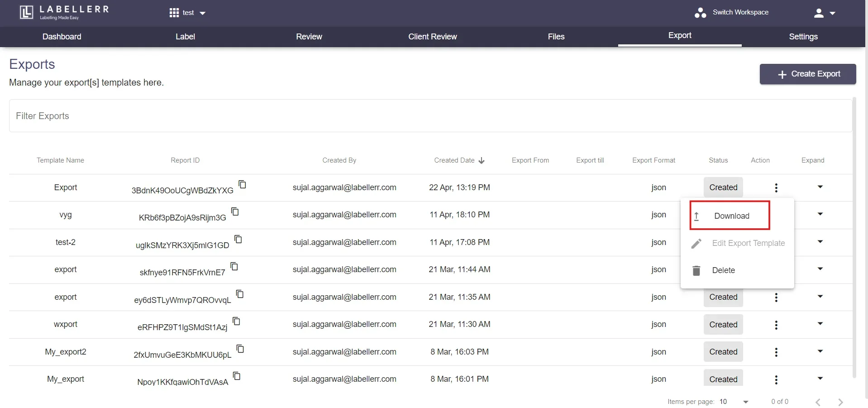Copy Report ID eRFHPZ9T1lgSMdSt1Azj
Image resolution: width=868 pixels, height=408 pixels.
click(236, 321)
